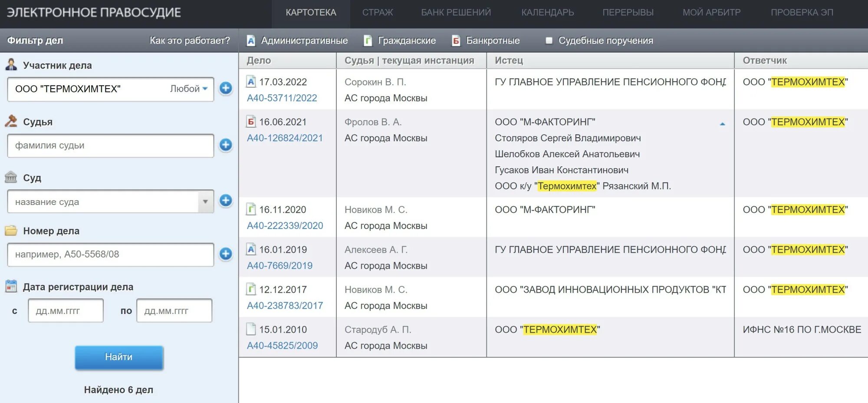The image size is (868, 403).
Task: Click judge name Стародуб А. П.
Action: click(x=378, y=330)
